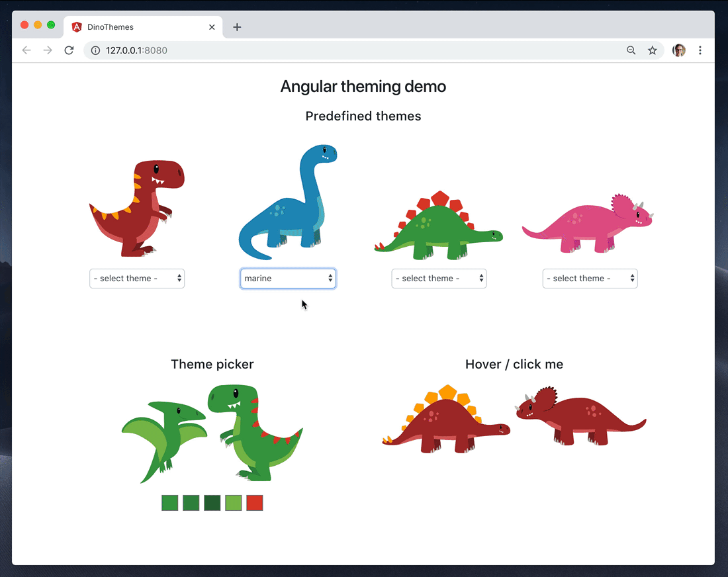
Task: Close the browser window with red button
Action: click(x=24, y=24)
